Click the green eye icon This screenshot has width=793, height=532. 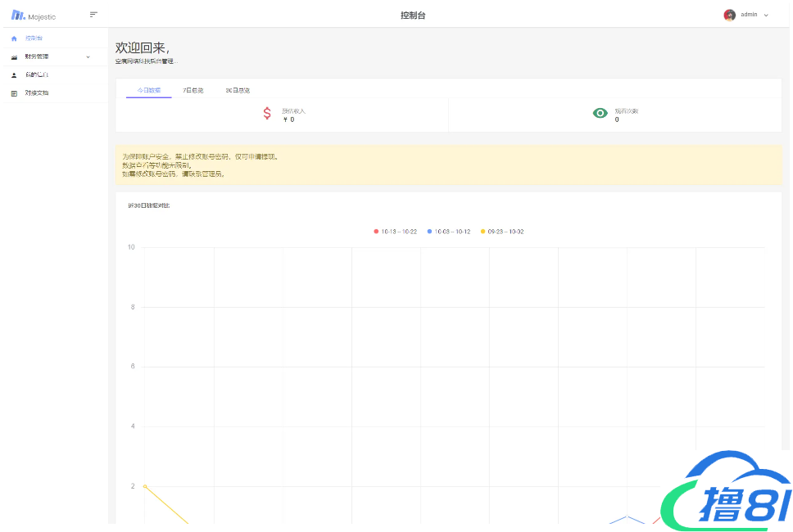[600, 114]
